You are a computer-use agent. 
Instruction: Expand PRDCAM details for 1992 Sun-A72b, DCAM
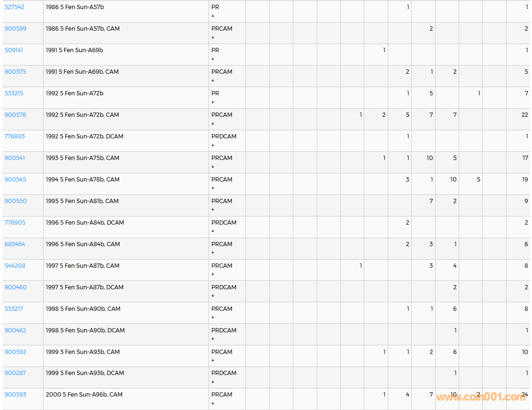tap(213, 145)
